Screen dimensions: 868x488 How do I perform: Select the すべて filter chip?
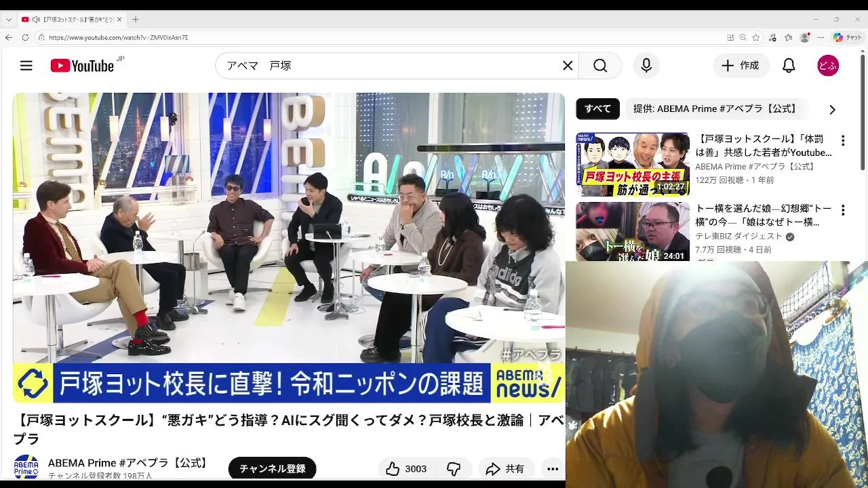(x=597, y=108)
